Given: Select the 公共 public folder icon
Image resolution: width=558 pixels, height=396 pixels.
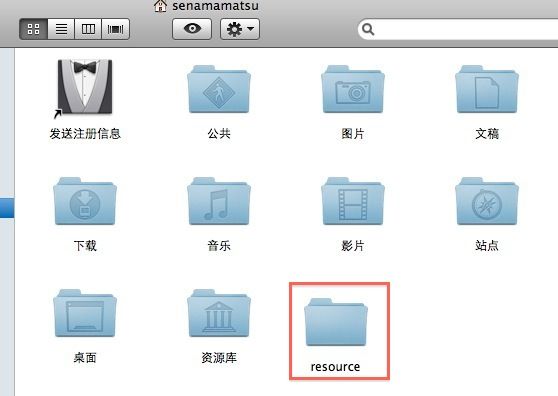Looking at the screenshot, I should pyautogui.click(x=219, y=89).
